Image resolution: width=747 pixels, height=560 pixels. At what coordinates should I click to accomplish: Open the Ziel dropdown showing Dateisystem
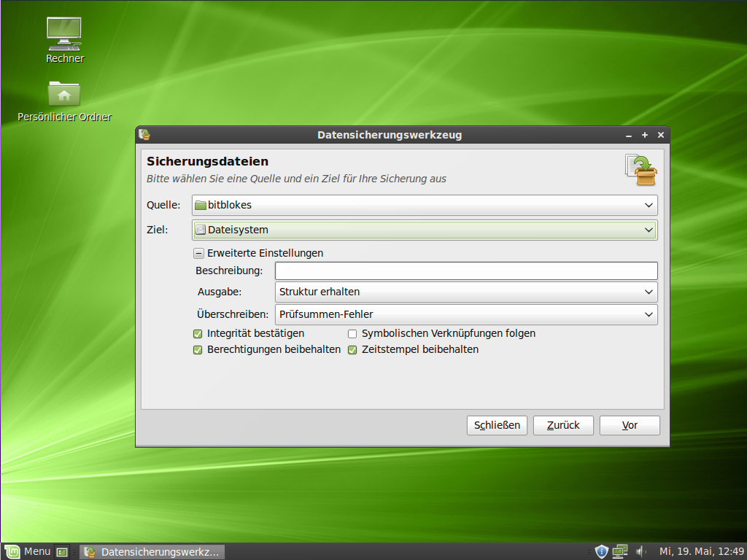pos(425,230)
